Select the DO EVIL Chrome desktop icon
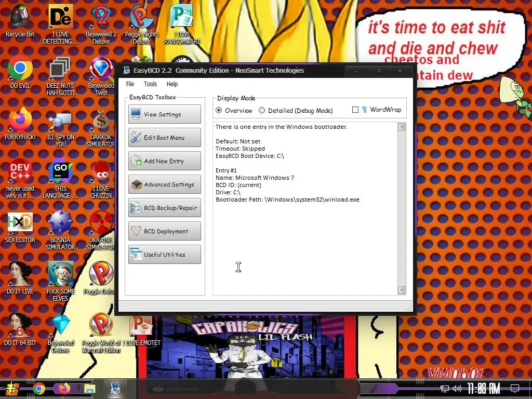This screenshot has height=399, width=532. pos(20,73)
